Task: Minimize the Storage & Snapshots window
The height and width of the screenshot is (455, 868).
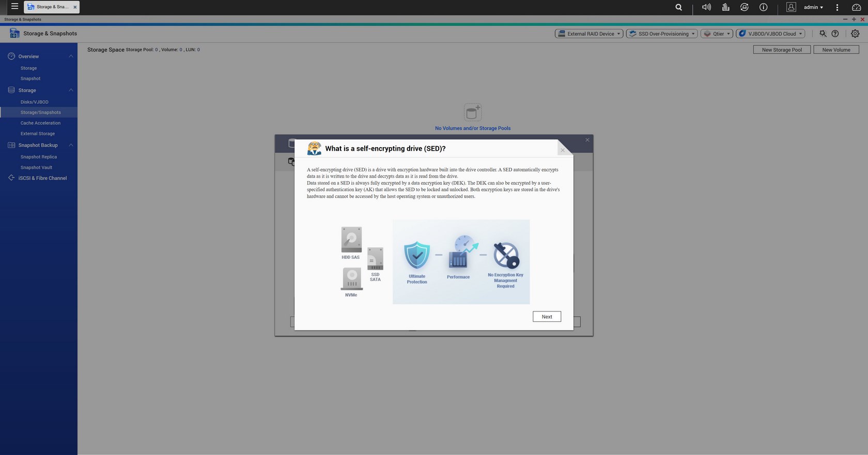Action: point(845,19)
